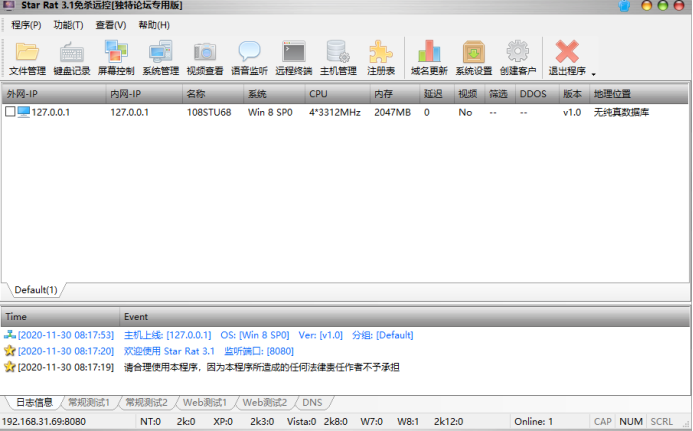Launch the 屏幕控制 screen control tool

tap(116, 58)
